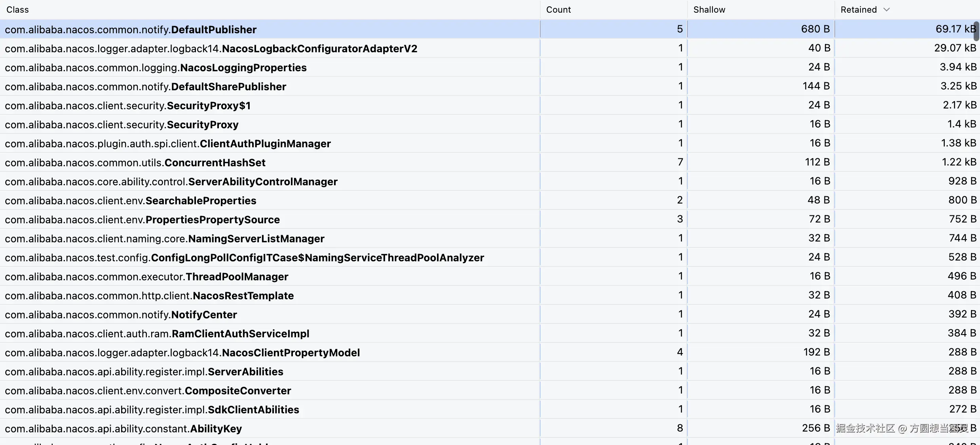Viewport: 980px width, 445px height.
Task: Click the 3.94 kB retained value
Action: [958, 67]
